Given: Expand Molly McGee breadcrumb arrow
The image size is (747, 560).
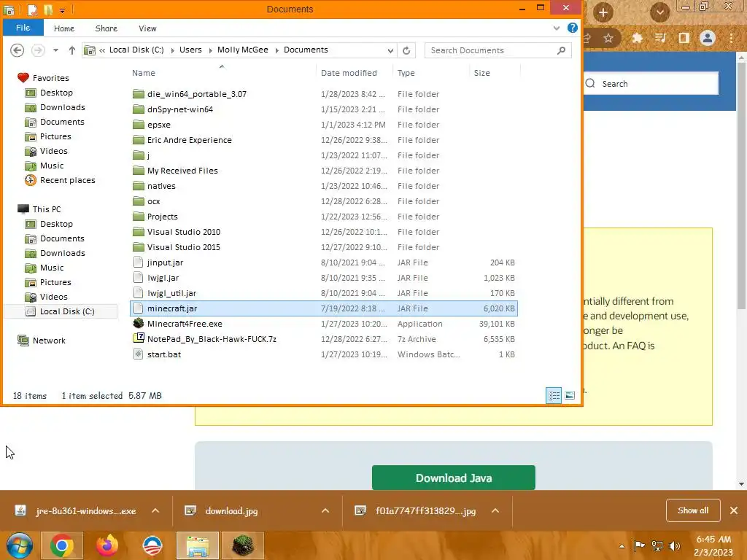Looking at the screenshot, I should tap(276, 50).
